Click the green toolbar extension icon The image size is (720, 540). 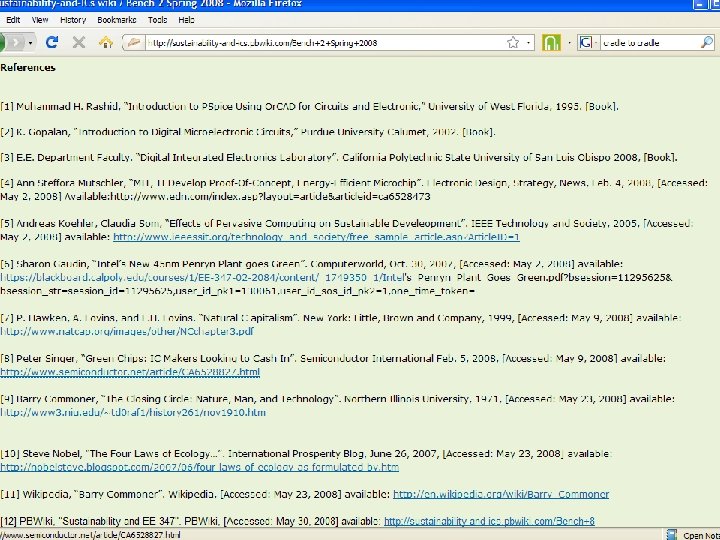pyautogui.click(x=551, y=43)
